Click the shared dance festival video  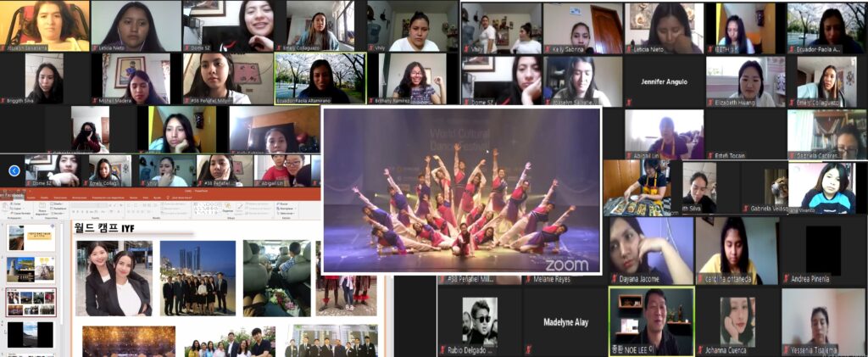[x=462, y=191]
